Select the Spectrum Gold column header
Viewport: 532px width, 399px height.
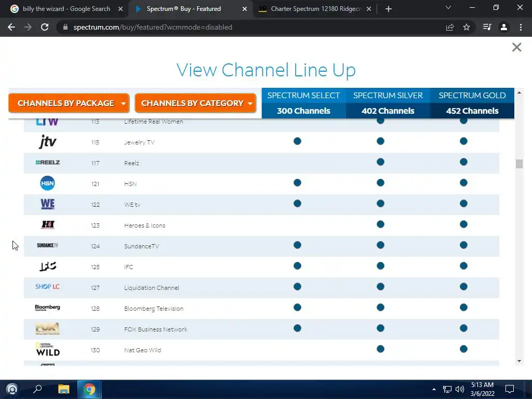coord(472,103)
